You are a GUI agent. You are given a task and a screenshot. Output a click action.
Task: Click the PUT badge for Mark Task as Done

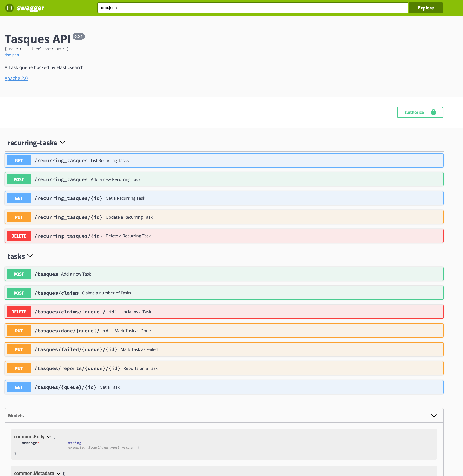tap(19, 331)
